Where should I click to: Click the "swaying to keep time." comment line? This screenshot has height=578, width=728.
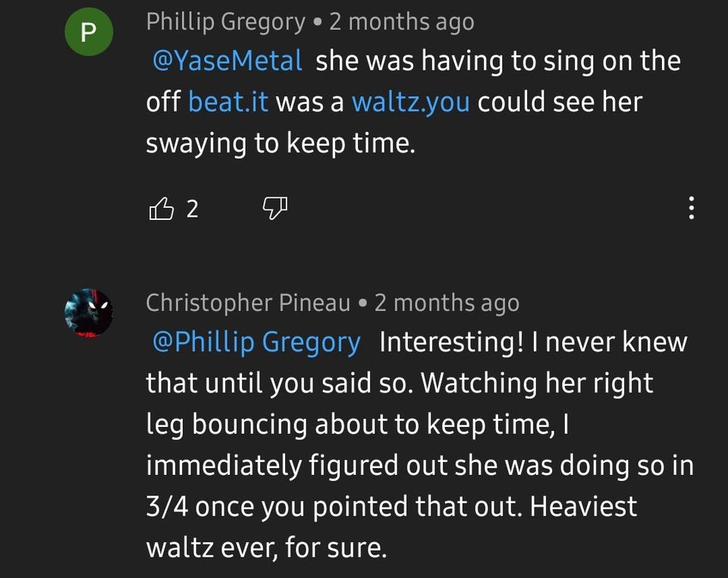(281, 142)
